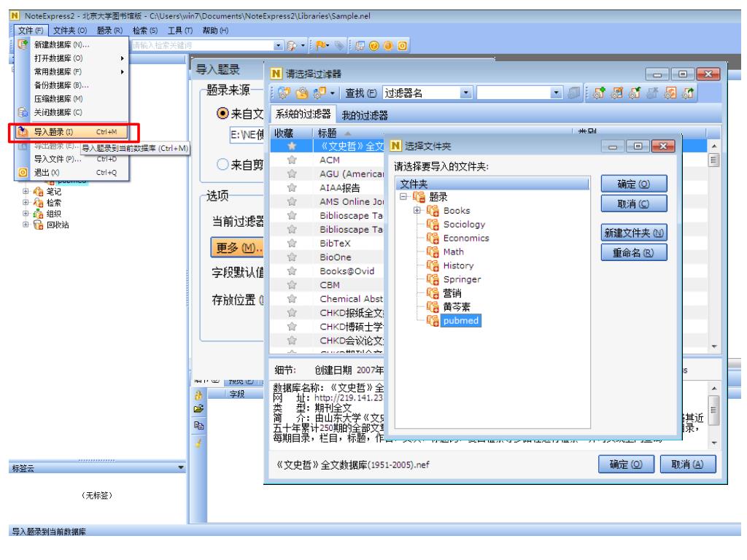This screenshot has height=560, width=747.
Task: Open the 过滤器名 search field dropdown
Action: (x=466, y=93)
